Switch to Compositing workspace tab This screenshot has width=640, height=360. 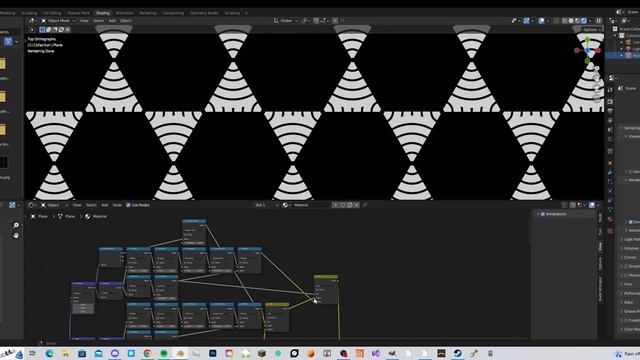point(173,13)
